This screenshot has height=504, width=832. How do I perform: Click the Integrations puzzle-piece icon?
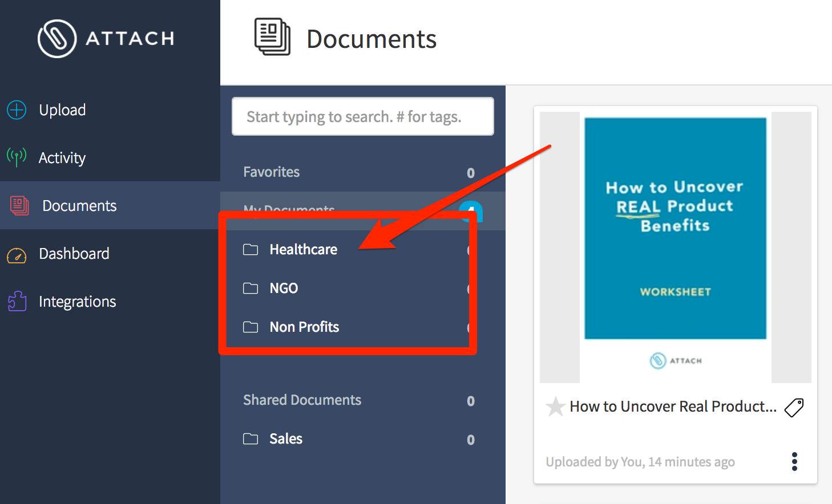[17, 302]
